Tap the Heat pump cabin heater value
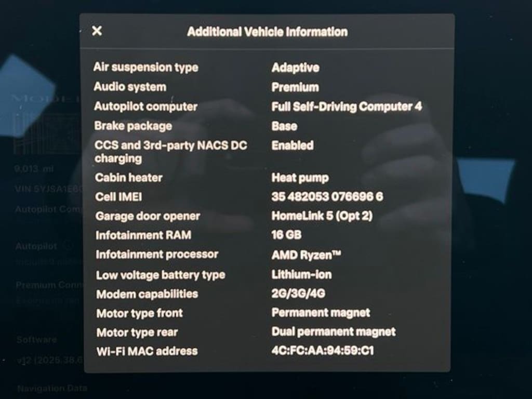The width and height of the screenshot is (532, 399). click(x=300, y=178)
